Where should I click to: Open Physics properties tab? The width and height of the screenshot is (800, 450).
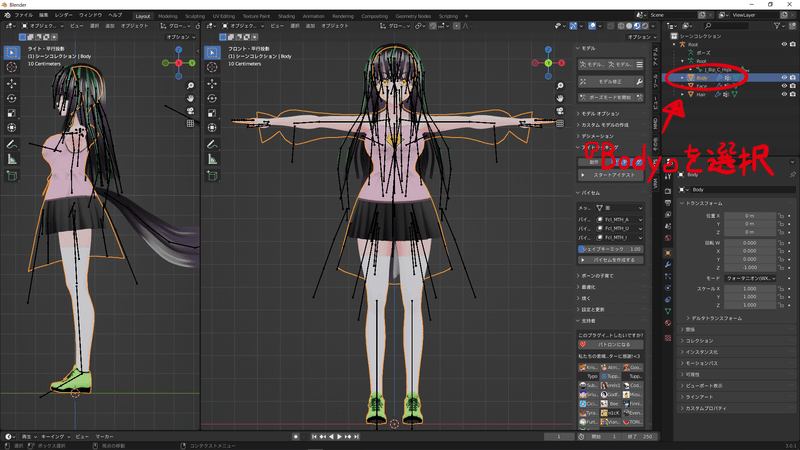tap(668, 288)
